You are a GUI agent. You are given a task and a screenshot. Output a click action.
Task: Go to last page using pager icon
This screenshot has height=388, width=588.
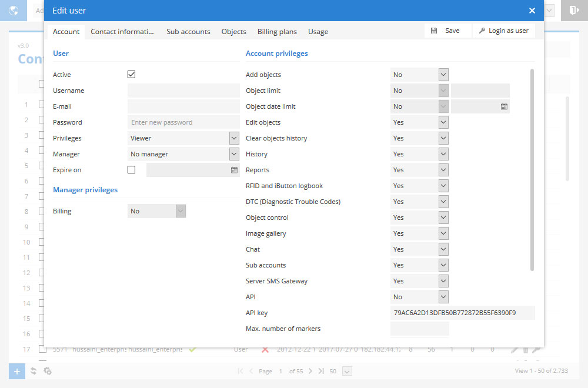321,371
